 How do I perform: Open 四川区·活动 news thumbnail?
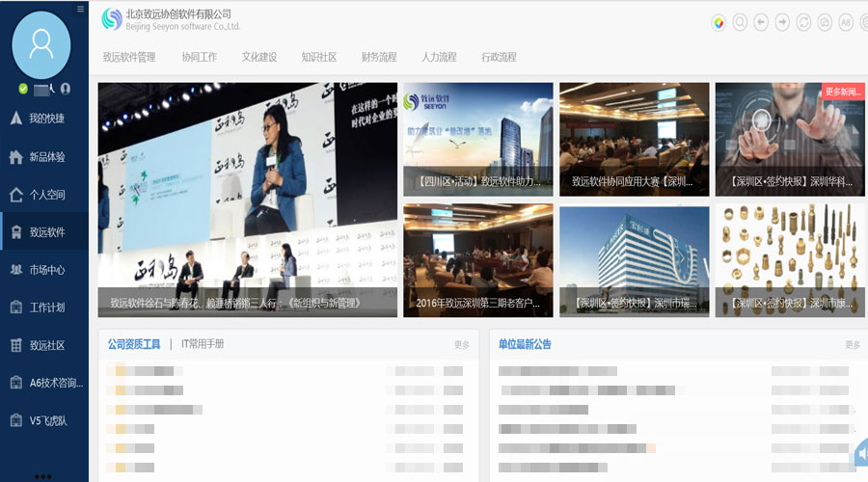tap(477, 140)
